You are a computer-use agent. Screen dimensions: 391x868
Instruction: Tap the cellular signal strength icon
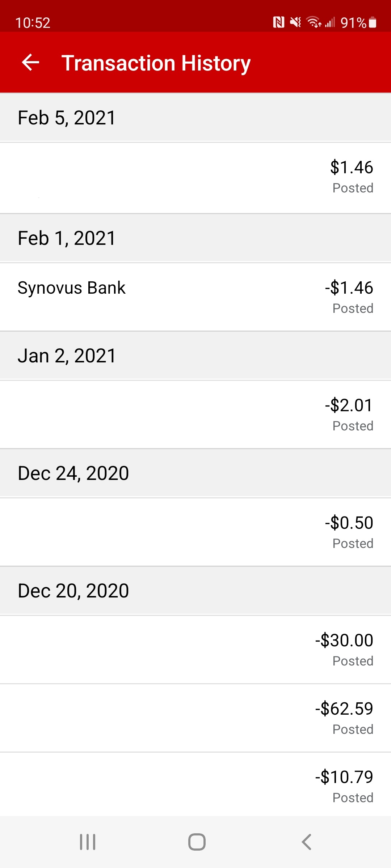(330, 22)
